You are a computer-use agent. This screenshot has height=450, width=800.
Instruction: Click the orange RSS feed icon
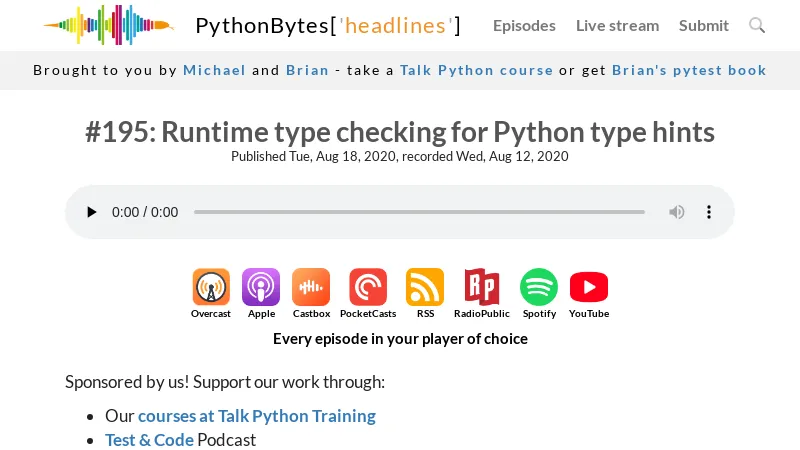425,287
